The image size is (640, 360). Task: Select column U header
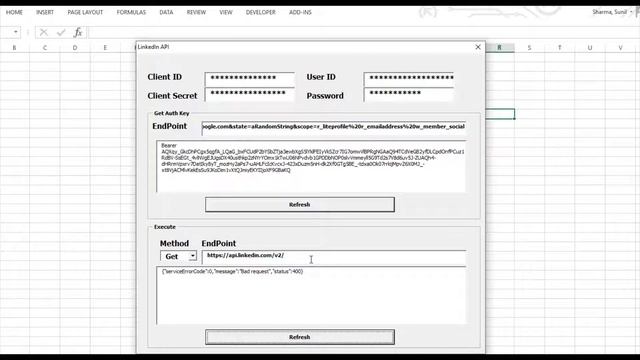(x=590, y=48)
